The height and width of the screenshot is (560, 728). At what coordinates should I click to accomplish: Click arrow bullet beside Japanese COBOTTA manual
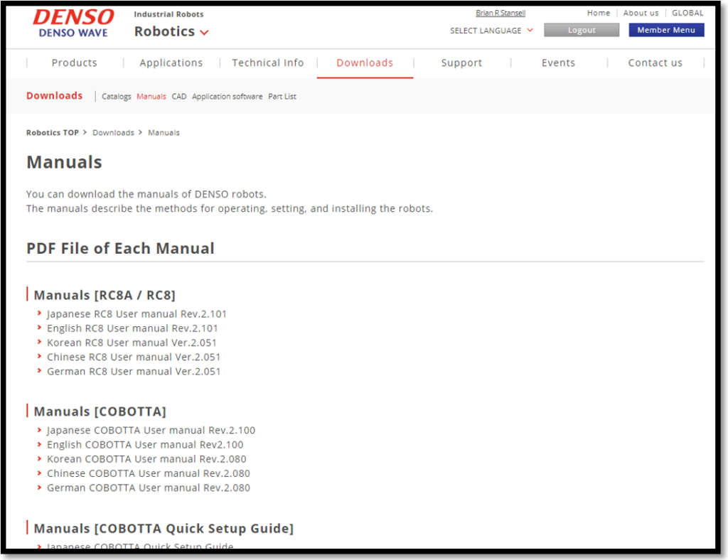click(40, 430)
